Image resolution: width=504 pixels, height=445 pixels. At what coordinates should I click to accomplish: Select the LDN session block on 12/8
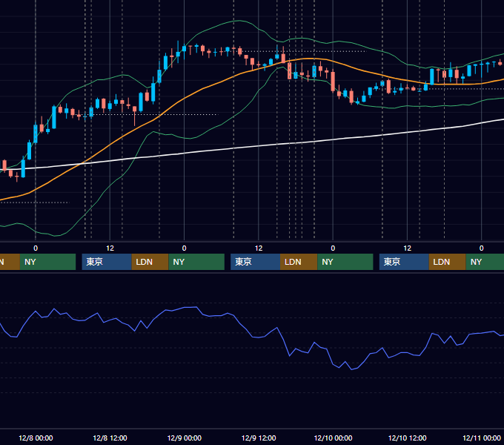tap(150, 262)
